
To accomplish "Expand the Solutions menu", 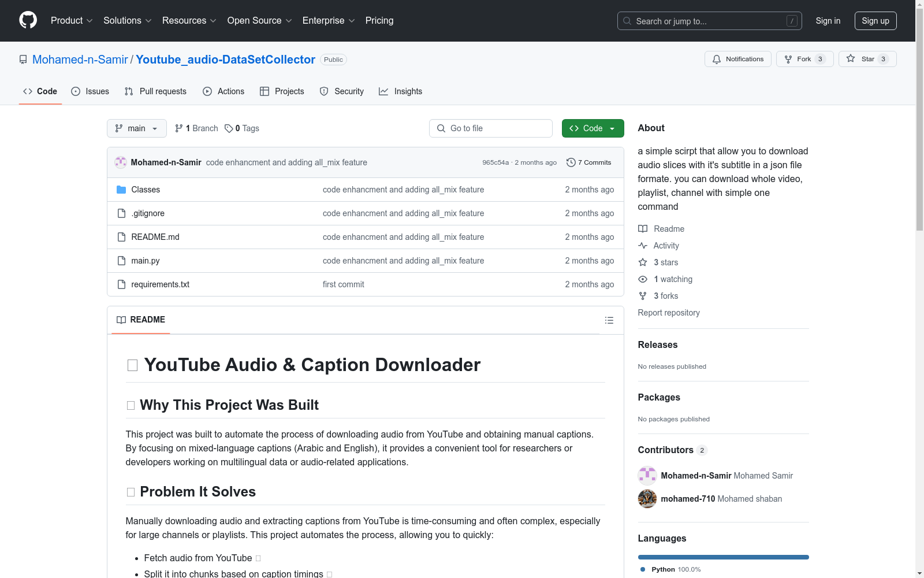I will [x=127, y=21].
